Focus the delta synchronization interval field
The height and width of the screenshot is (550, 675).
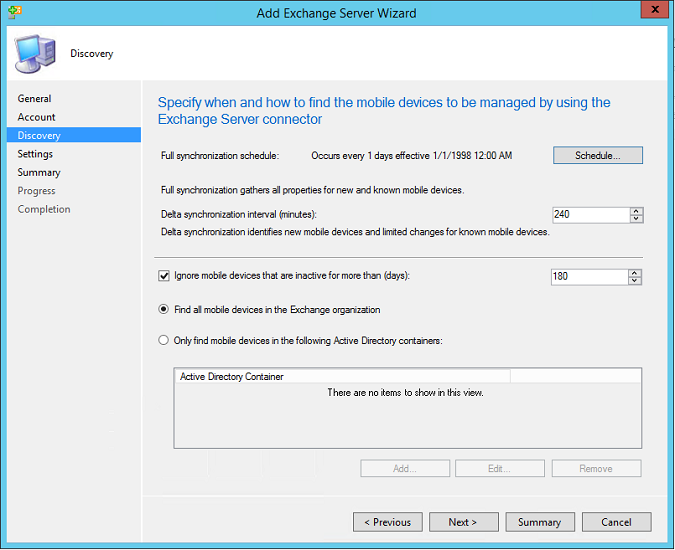[x=591, y=215]
